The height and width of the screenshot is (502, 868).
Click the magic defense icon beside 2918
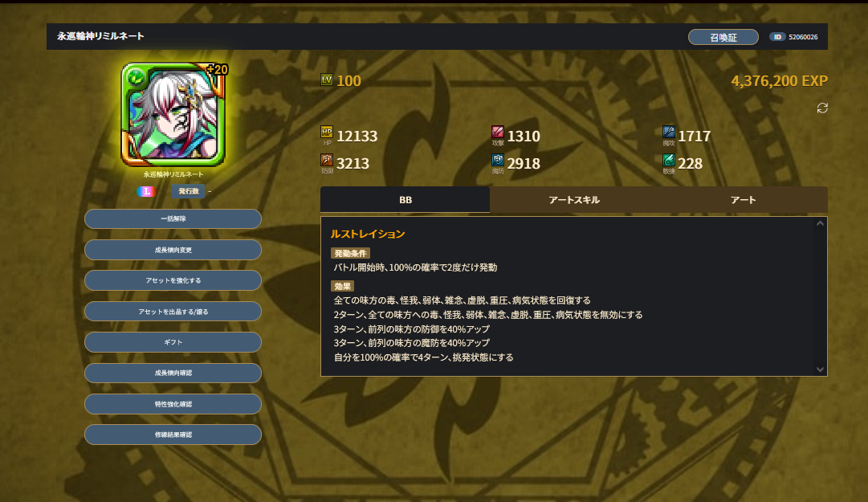tap(498, 160)
